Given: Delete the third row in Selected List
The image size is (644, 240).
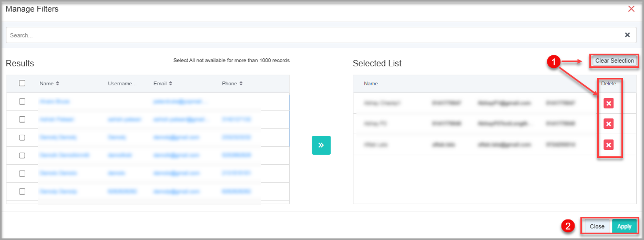Looking at the screenshot, I should pos(608,145).
